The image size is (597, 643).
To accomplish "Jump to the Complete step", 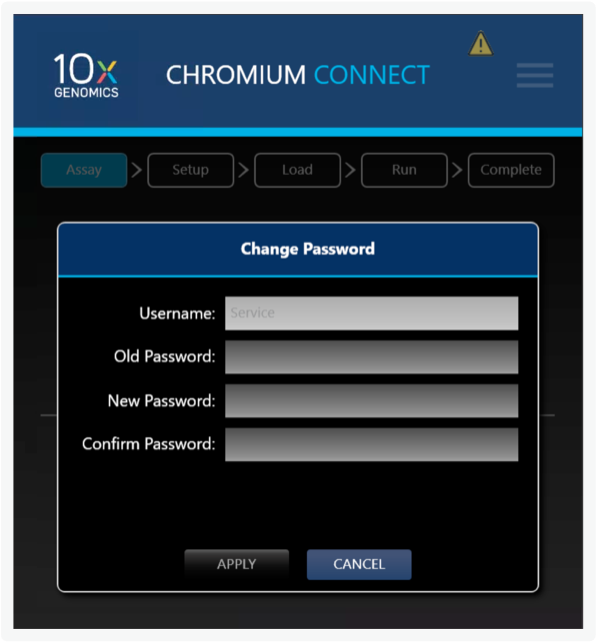I will pyautogui.click(x=511, y=170).
